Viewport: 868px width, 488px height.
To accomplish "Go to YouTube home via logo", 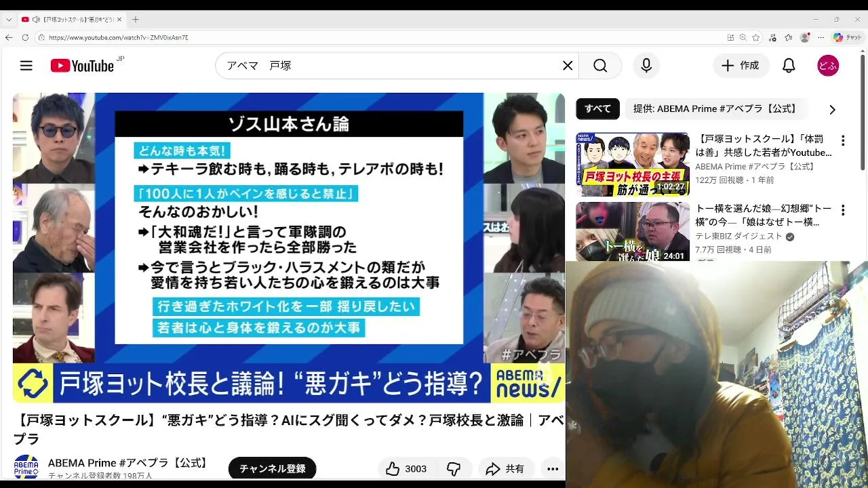I will pos(82,66).
